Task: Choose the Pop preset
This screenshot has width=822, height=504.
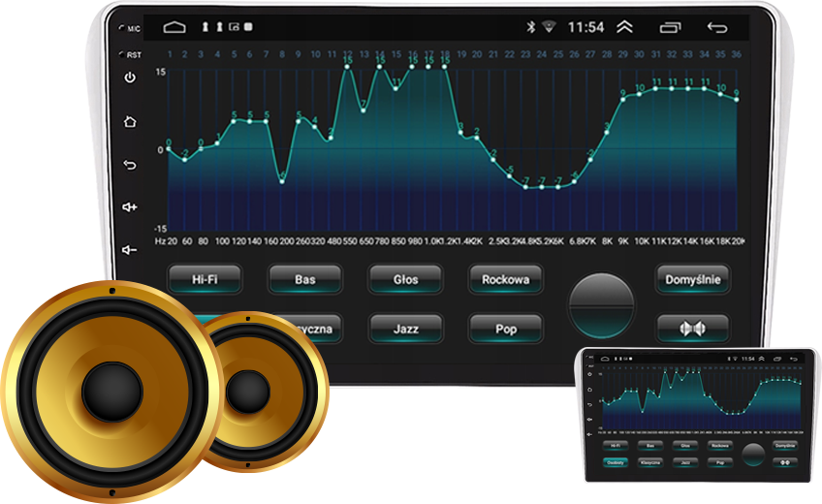Action: (x=506, y=329)
